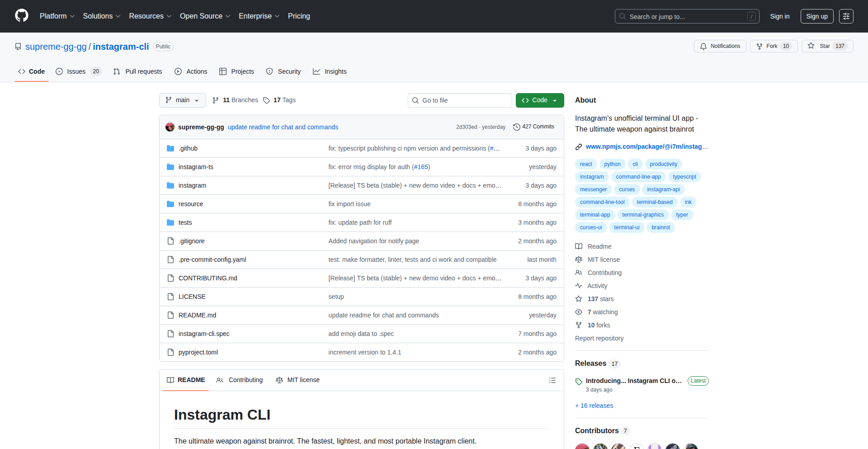
Task: Click the star icon beside 137 stars
Action: coord(579,299)
